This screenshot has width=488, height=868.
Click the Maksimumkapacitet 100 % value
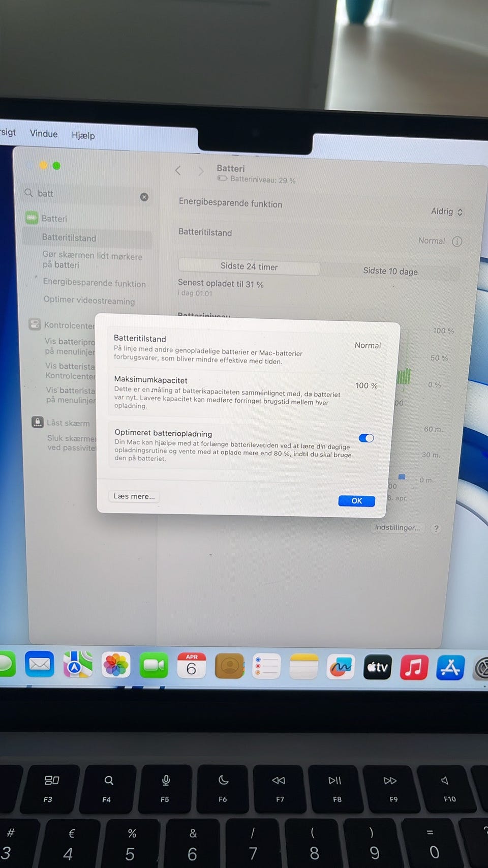(367, 385)
